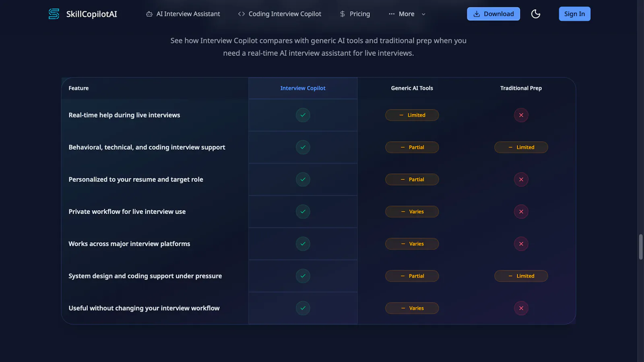Click the Generic AI Tools column header
This screenshot has height=362, width=644.
tap(412, 88)
